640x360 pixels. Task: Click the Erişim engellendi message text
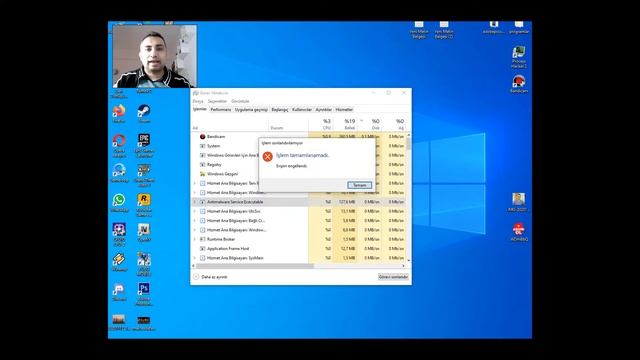(x=291, y=167)
